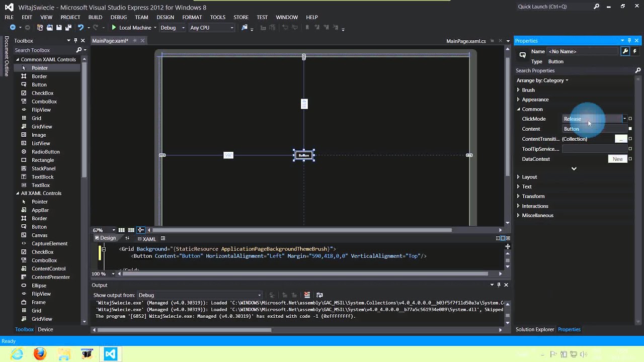Screen dimensions: 644x362
Task: Toggle snapping to gridlines in designer
Action: click(131, 230)
